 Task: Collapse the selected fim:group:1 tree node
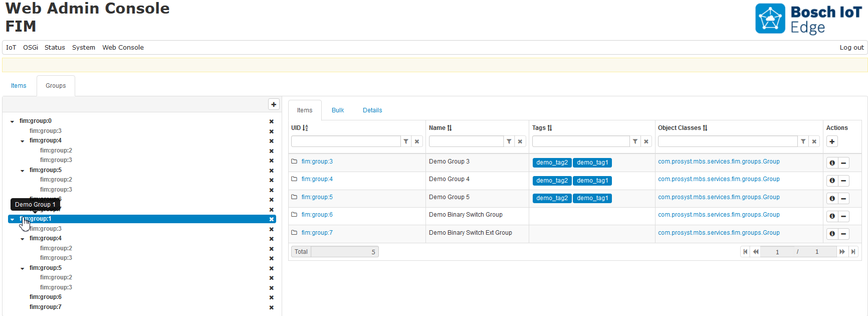pyautogui.click(x=13, y=219)
